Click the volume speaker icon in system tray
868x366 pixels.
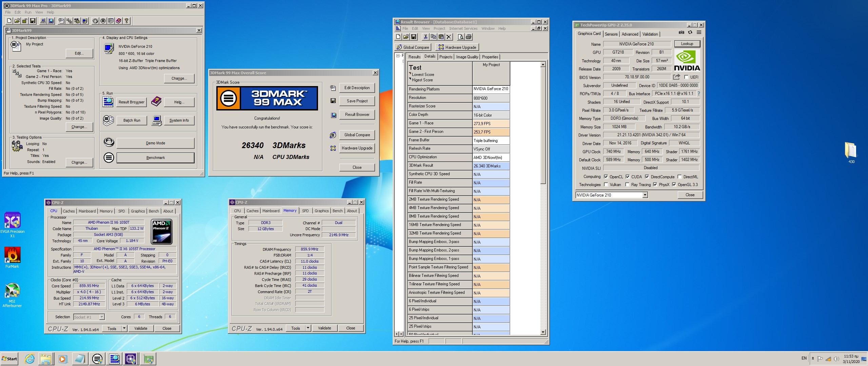(x=836, y=359)
